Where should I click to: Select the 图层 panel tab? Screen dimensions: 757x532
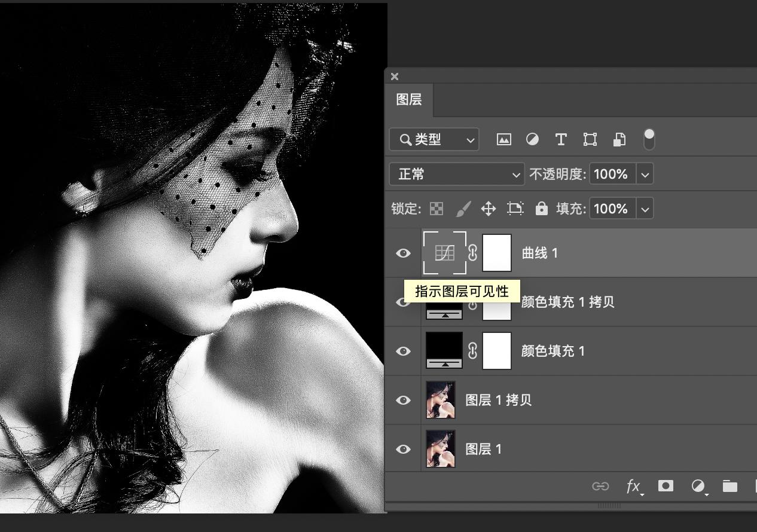409,100
